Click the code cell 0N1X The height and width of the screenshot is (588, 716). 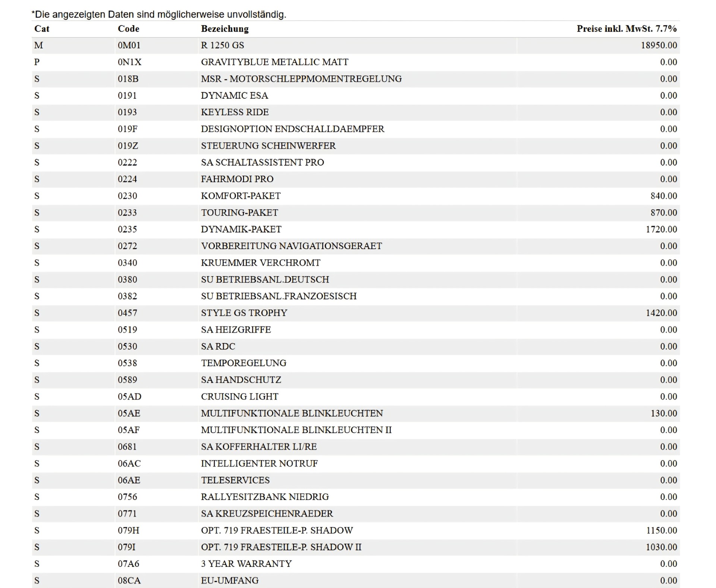pyautogui.click(x=130, y=62)
